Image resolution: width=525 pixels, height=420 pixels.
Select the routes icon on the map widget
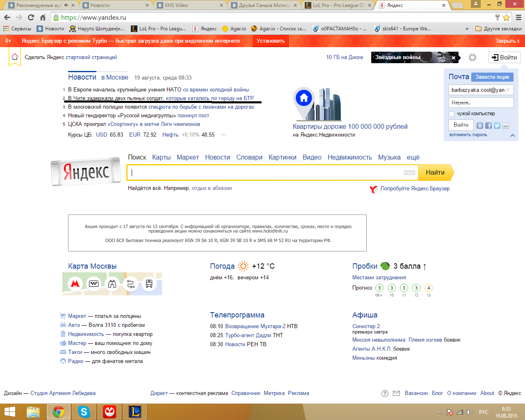(x=130, y=283)
